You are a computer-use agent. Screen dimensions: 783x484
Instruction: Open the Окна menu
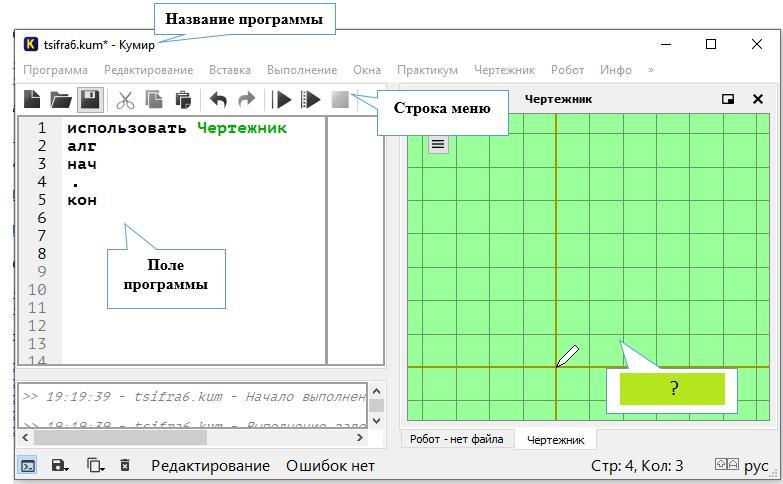click(367, 70)
